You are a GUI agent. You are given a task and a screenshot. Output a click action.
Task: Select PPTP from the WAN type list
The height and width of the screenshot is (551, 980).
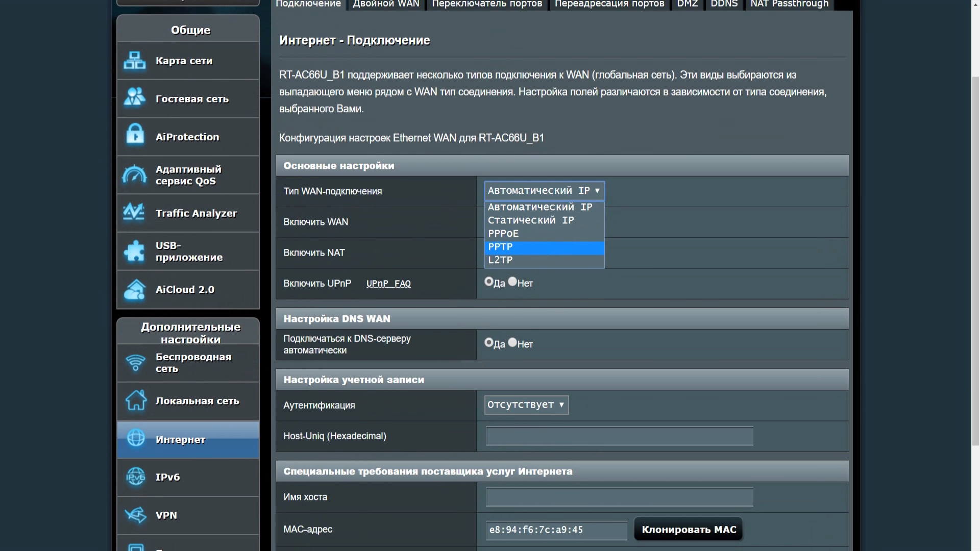(544, 247)
